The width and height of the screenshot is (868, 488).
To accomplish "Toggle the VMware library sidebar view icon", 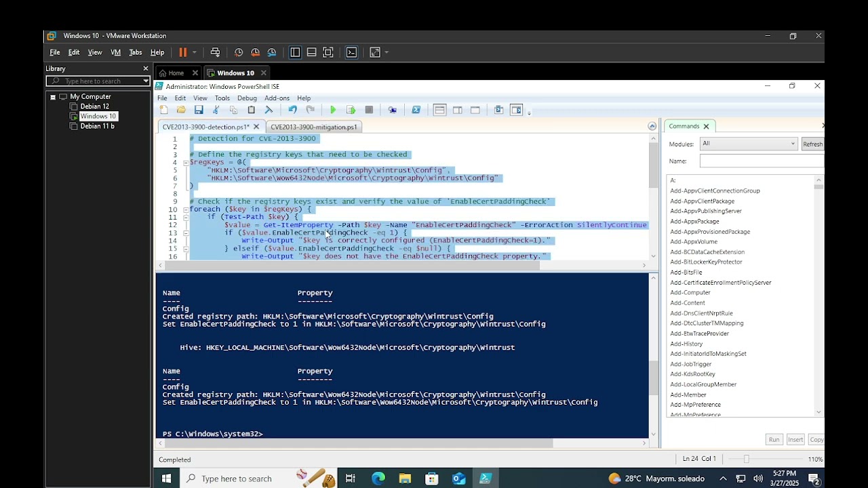I will click(x=295, y=52).
